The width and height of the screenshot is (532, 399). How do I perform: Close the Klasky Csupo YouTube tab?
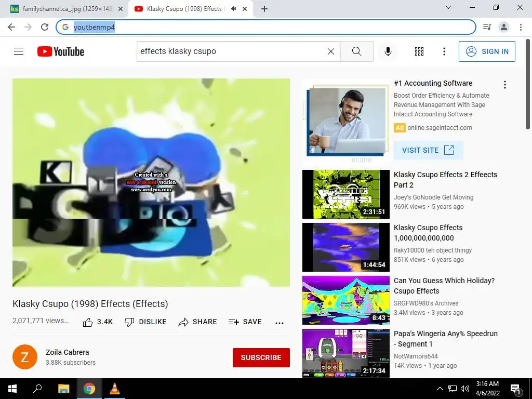pyautogui.click(x=245, y=9)
